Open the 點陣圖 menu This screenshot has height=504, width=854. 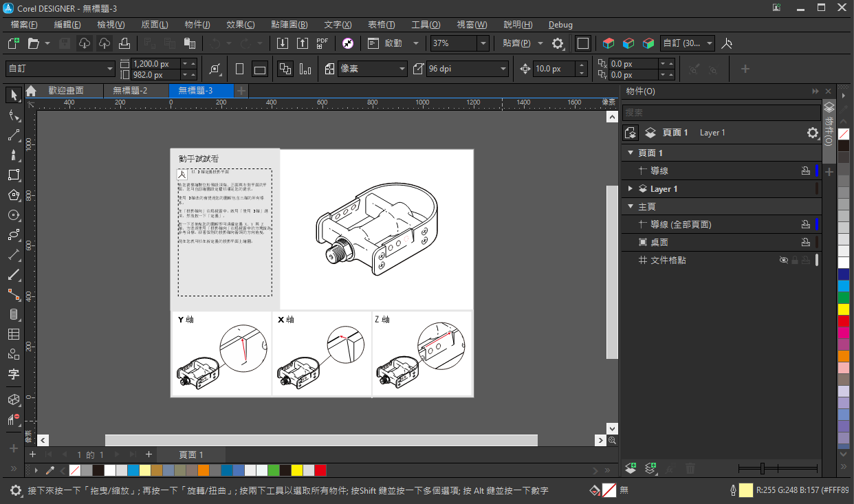click(x=289, y=24)
